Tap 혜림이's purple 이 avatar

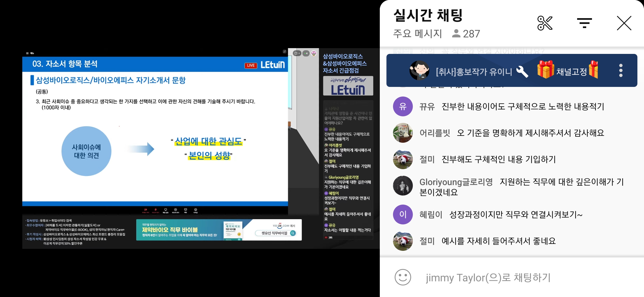tap(403, 215)
